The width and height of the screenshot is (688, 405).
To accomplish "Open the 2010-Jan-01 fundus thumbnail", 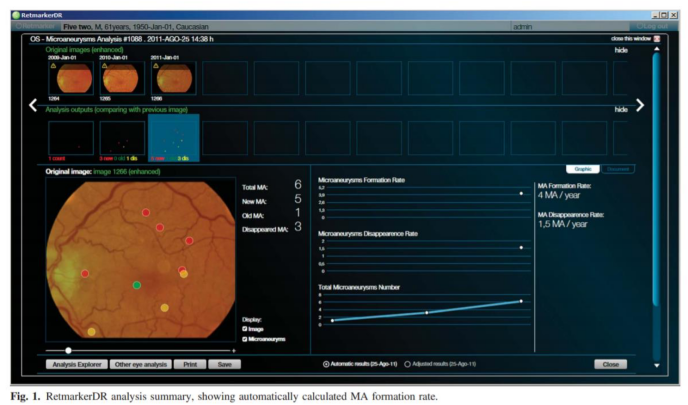I will coord(122,78).
